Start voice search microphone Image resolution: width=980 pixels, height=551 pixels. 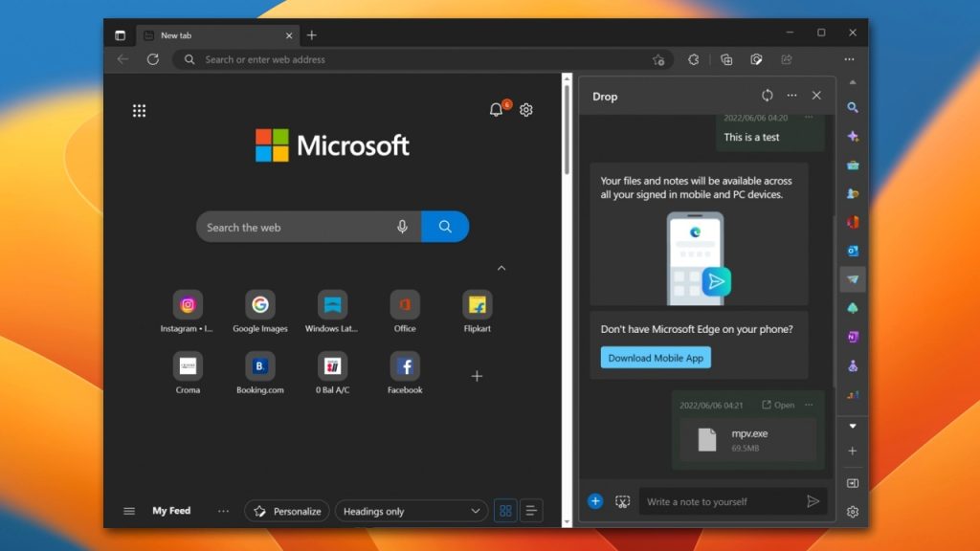(403, 227)
